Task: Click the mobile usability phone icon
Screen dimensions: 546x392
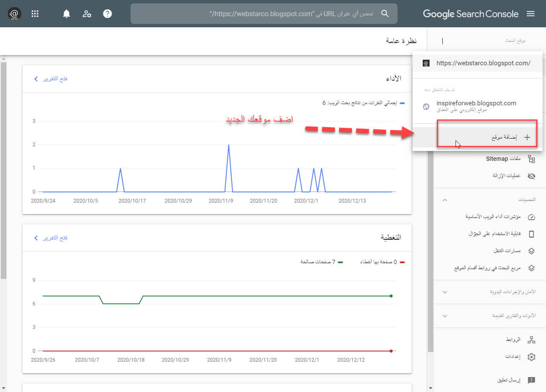Action: pyautogui.click(x=531, y=234)
